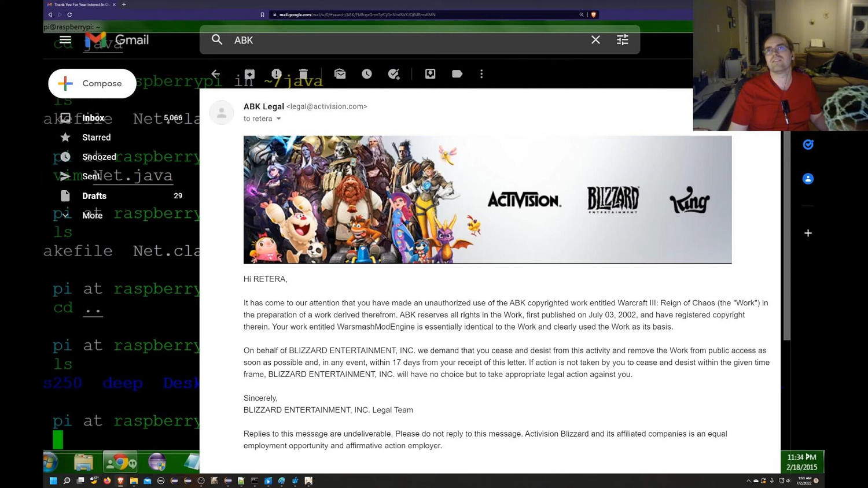
Task: Report the email as spam
Action: pos(277,74)
